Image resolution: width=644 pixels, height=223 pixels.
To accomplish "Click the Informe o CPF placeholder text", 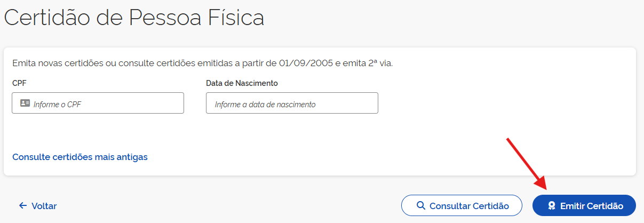I will click(57, 105).
